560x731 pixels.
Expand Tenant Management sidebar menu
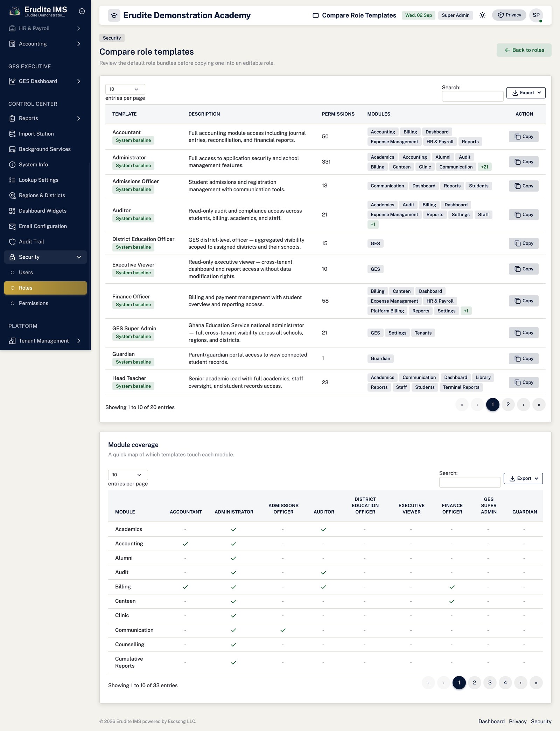click(45, 341)
